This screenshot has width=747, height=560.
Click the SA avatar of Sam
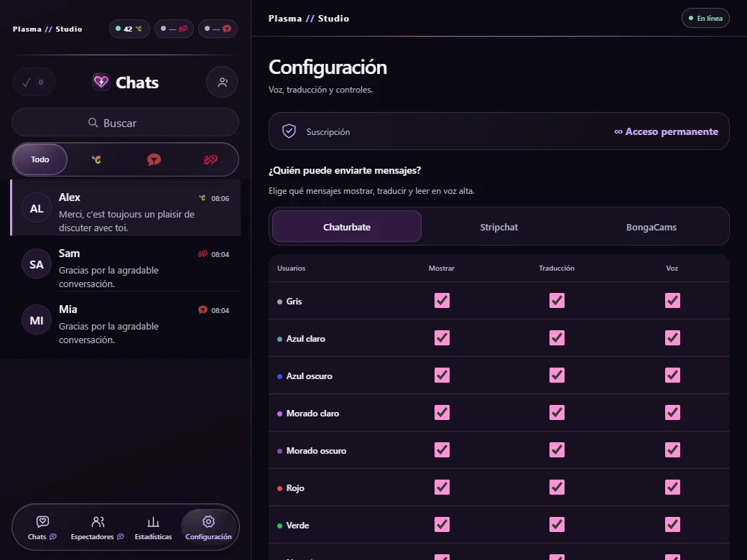(x=37, y=264)
